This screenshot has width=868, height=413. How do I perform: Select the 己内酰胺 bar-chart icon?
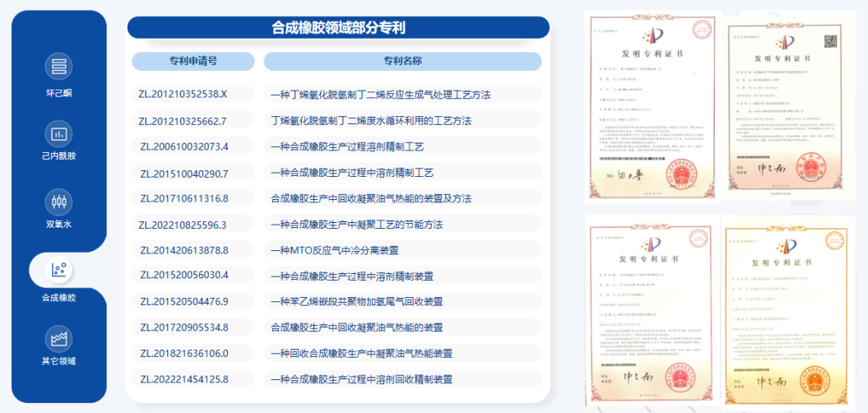(58, 134)
